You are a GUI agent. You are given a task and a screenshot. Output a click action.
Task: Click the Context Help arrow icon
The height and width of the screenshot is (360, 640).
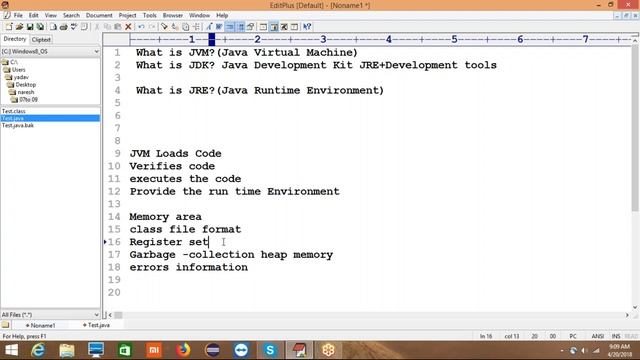(307, 27)
